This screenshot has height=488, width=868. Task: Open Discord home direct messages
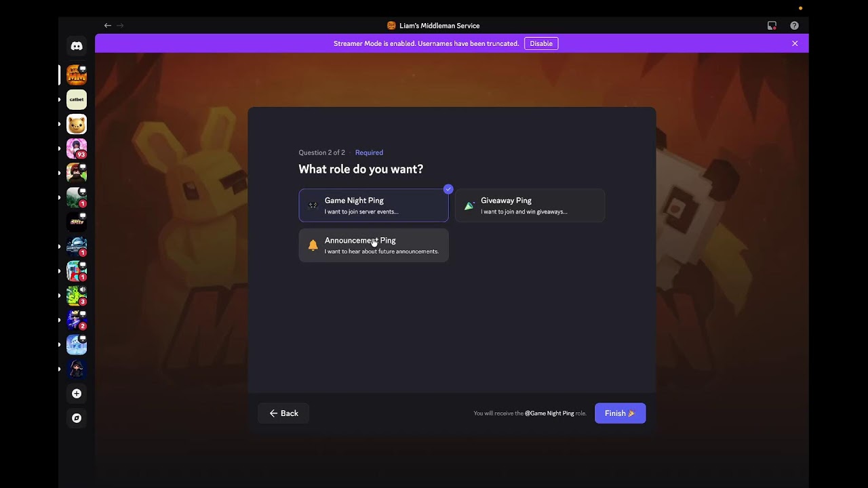click(x=77, y=46)
